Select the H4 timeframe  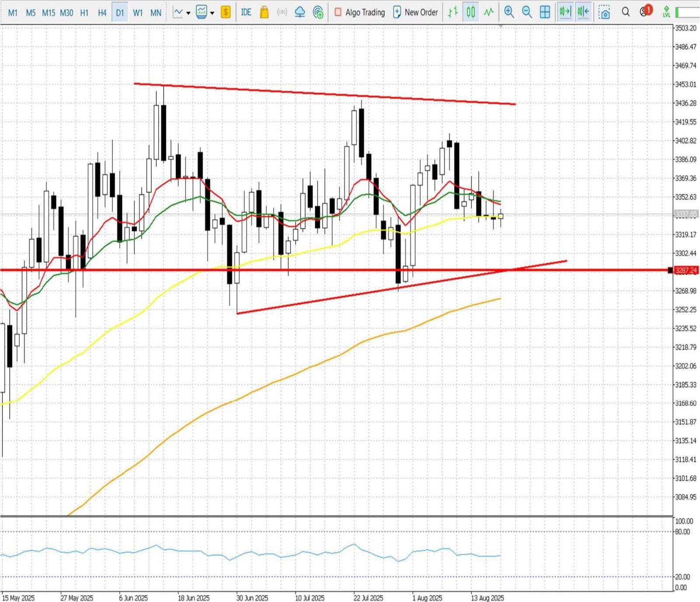point(102,13)
